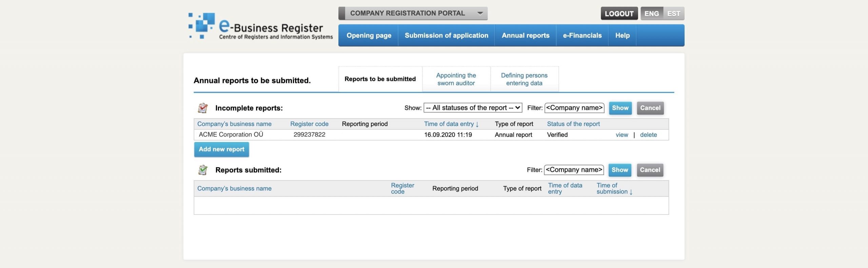Click Show button for submitted reports filter
The width and height of the screenshot is (868, 268).
(x=619, y=170)
